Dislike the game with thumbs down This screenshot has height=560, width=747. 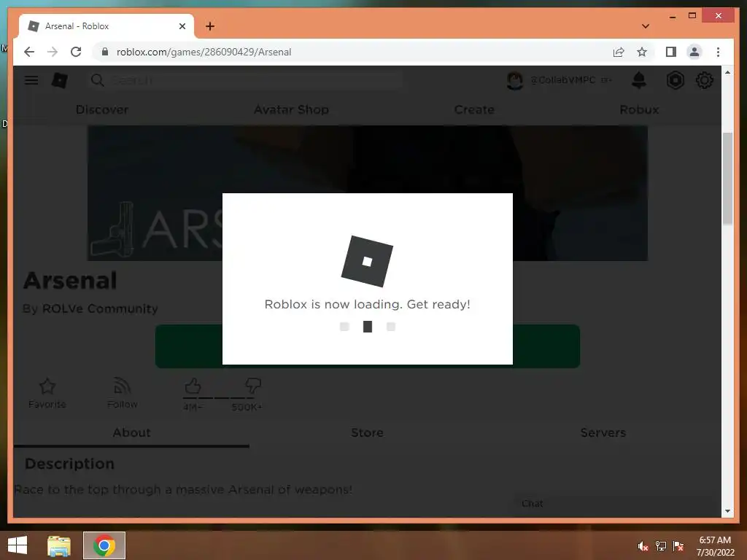(x=253, y=385)
